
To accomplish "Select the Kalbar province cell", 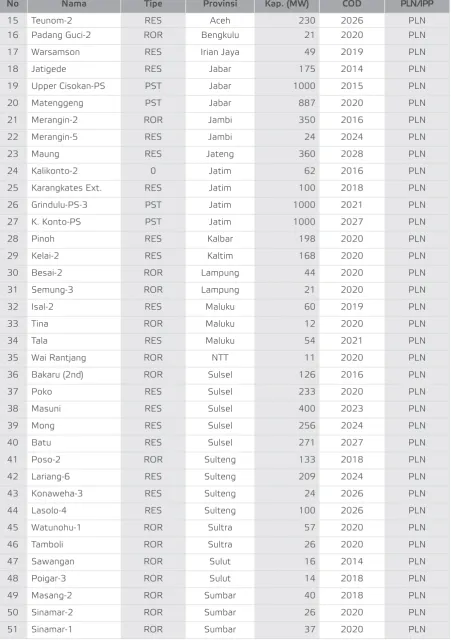I will 220,239.
